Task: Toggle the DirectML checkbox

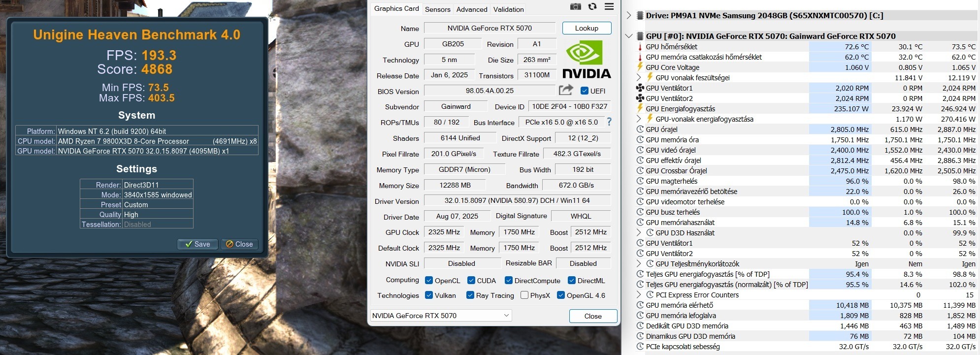Action: click(572, 280)
